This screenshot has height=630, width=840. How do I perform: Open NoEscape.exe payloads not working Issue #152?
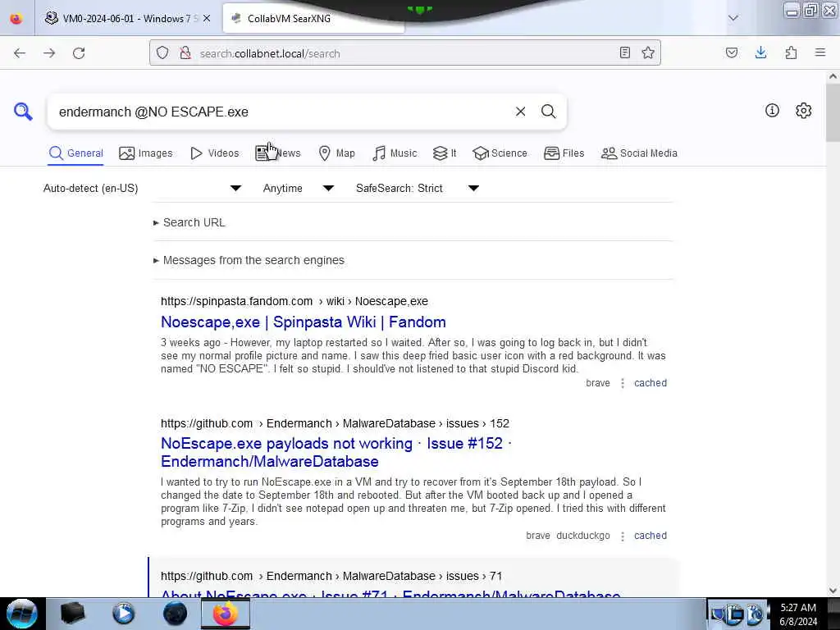(x=336, y=452)
